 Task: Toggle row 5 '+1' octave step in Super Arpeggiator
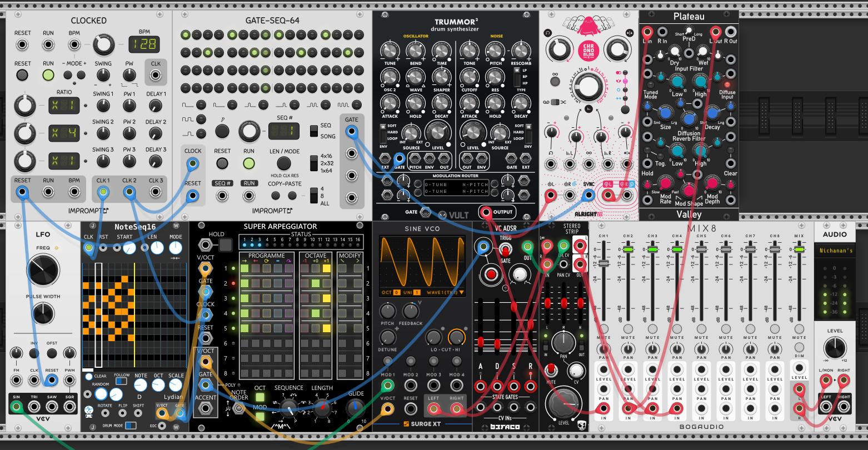327,329
